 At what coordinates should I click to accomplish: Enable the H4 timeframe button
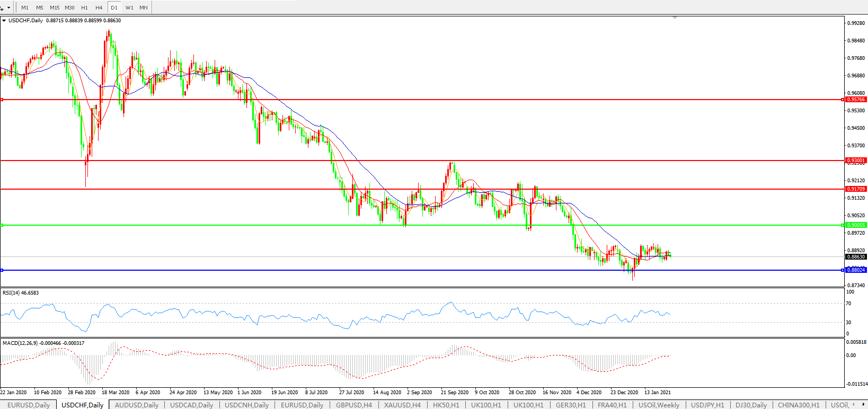99,8
